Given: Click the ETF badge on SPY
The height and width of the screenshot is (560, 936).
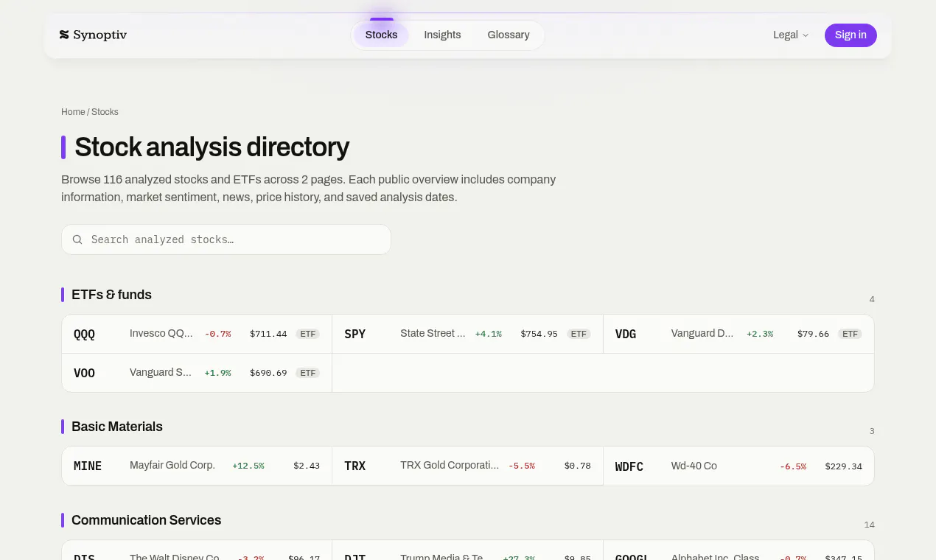Looking at the screenshot, I should [x=579, y=334].
